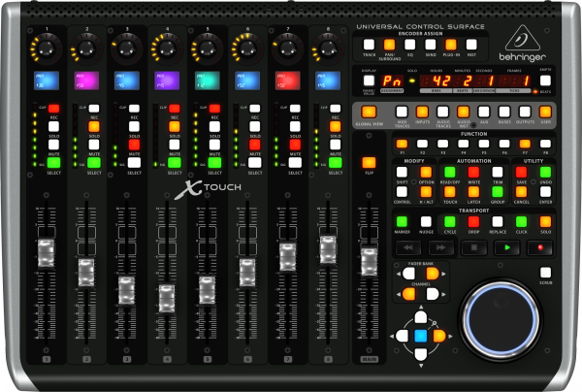Hit the transport Stop button
The width and height of the screenshot is (582, 392).
point(474,247)
